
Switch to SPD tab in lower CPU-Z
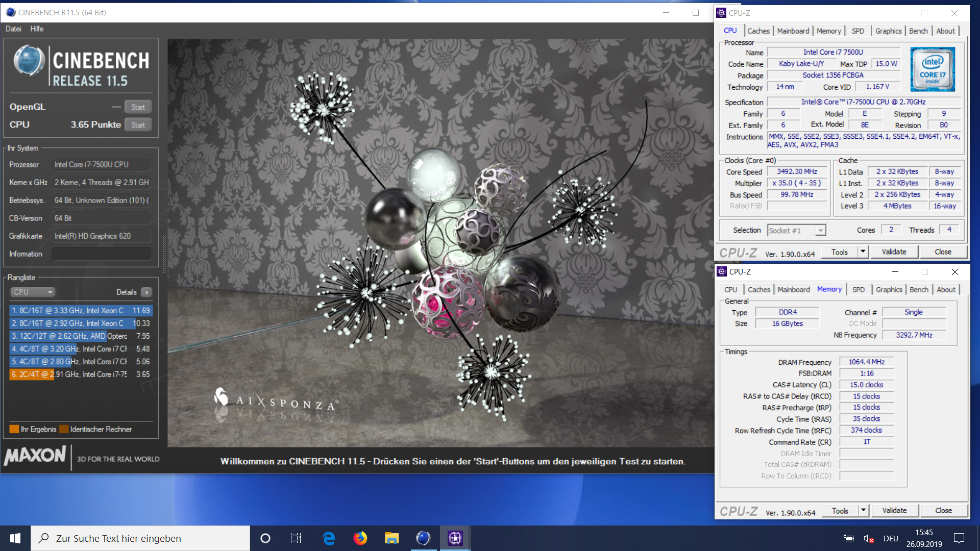[859, 290]
